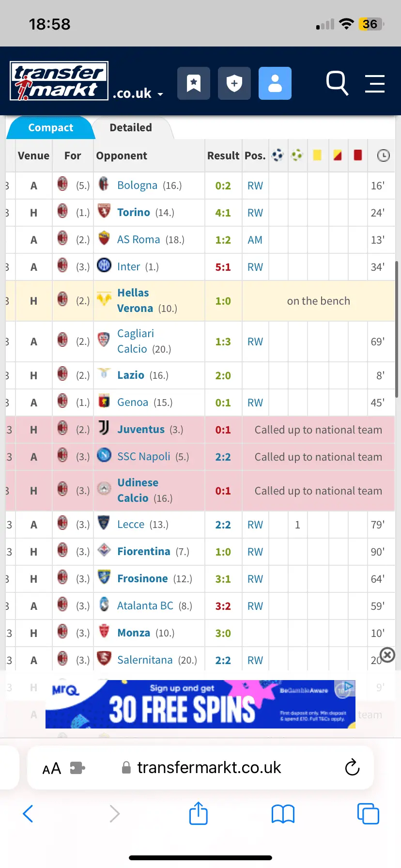Screen dimensions: 401x868
Task: Tap the Safari share icon
Action: pos(199,813)
